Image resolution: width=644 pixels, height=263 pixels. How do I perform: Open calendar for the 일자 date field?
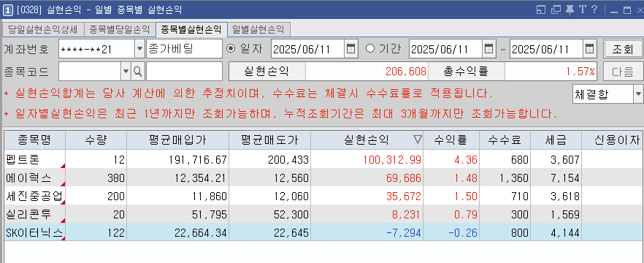[350, 49]
